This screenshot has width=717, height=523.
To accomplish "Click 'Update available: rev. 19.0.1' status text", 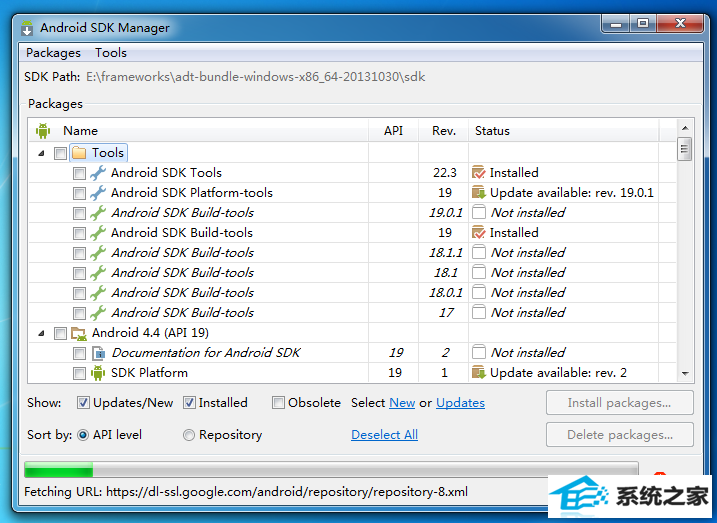I will [x=572, y=193].
